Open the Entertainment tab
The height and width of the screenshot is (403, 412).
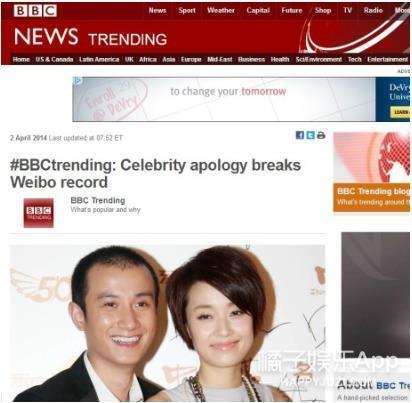pyautogui.click(x=388, y=59)
